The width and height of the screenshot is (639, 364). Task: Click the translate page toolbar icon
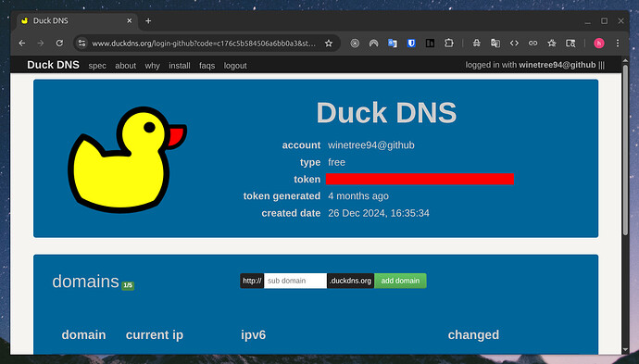(495, 44)
